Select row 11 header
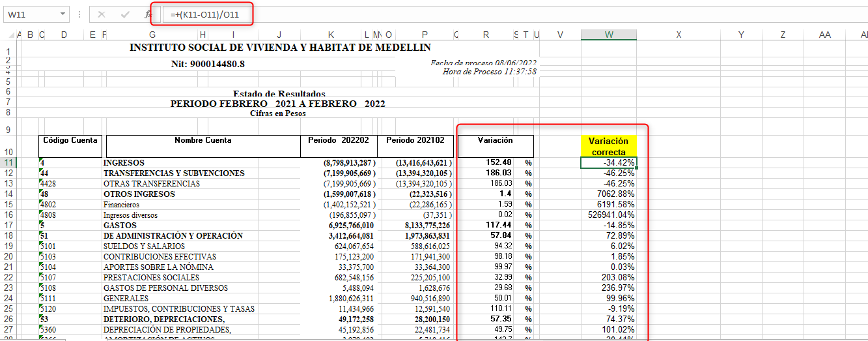This screenshot has width=868, height=341. coord(8,162)
